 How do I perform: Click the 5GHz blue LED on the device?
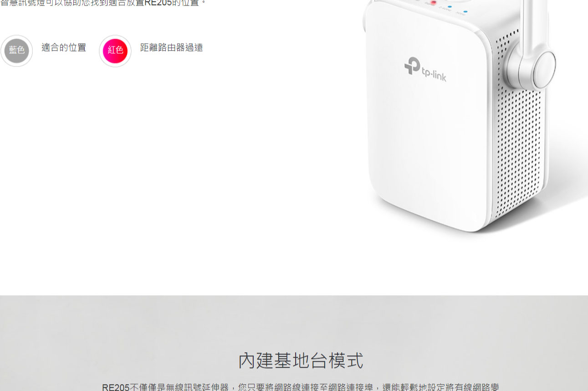(465, 11)
